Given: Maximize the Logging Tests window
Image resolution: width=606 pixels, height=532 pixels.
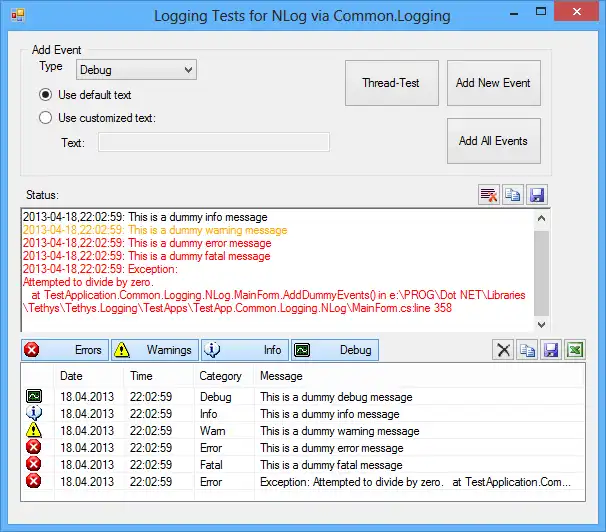Looking at the screenshot, I should (541, 12).
